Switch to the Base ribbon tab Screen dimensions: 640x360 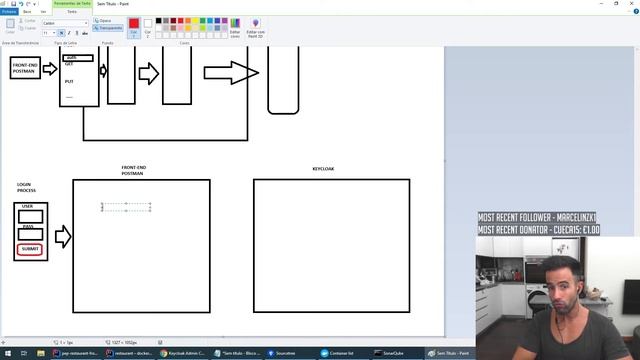tap(27, 11)
